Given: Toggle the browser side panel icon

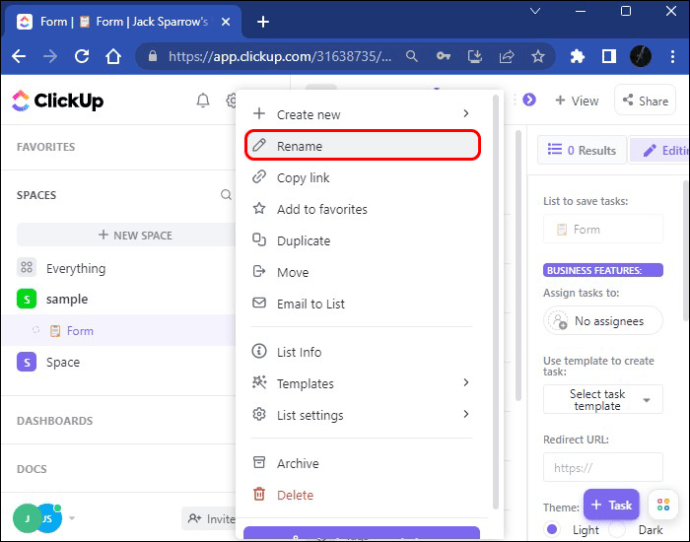Looking at the screenshot, I should click(x=609, y=56).
